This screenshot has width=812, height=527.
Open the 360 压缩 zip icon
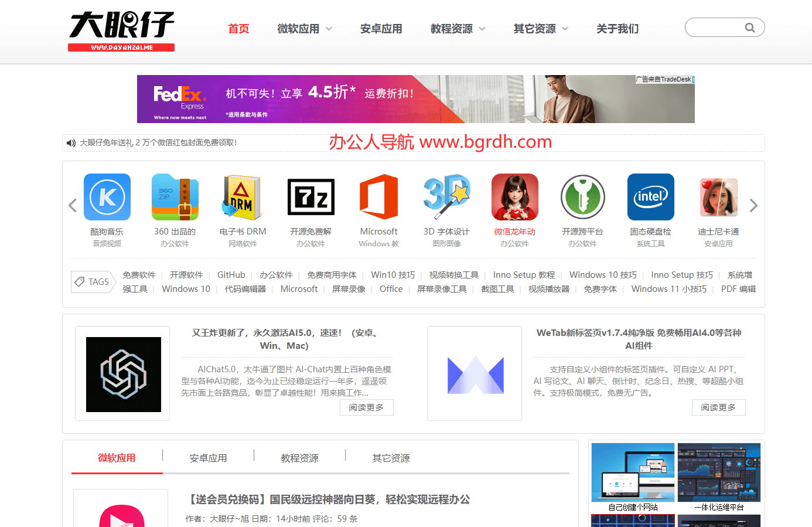(x=175, y=197)
